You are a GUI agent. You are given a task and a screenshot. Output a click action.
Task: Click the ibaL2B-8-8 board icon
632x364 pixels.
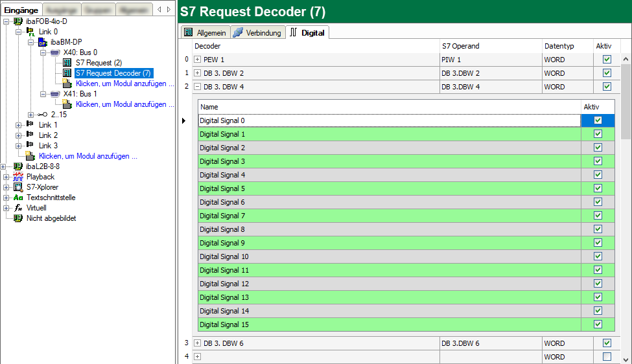click(18, 166)
